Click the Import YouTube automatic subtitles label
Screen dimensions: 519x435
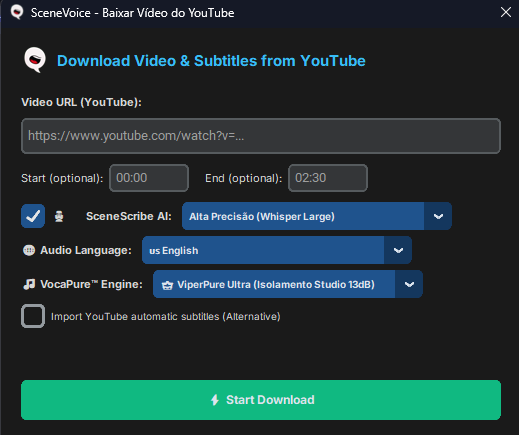(x=166, y=316)
